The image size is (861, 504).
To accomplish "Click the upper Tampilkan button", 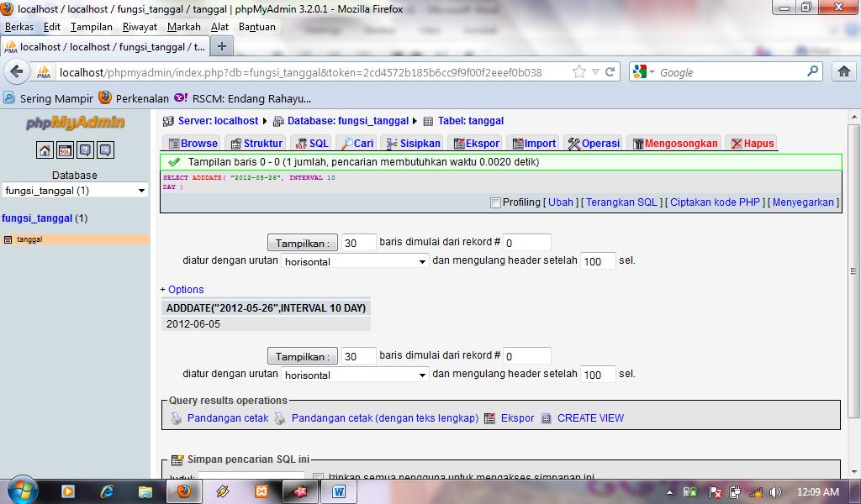I will (x=303, y=243).
